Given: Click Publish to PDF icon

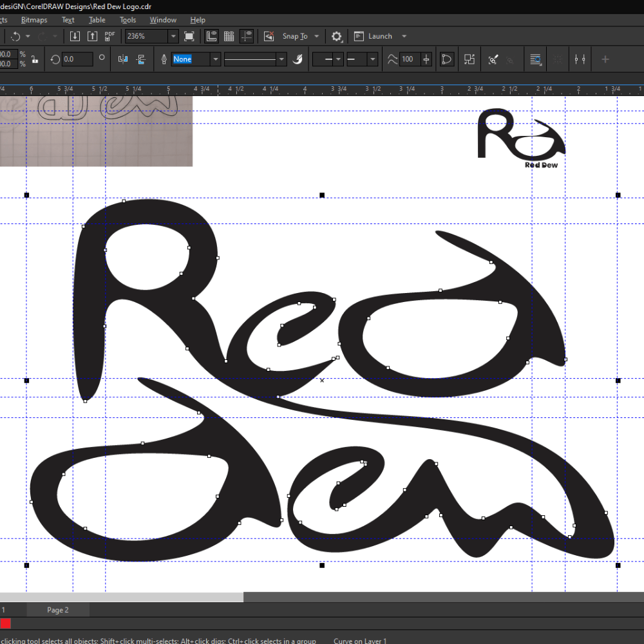Looking at the screenshot, I should 110,36.
